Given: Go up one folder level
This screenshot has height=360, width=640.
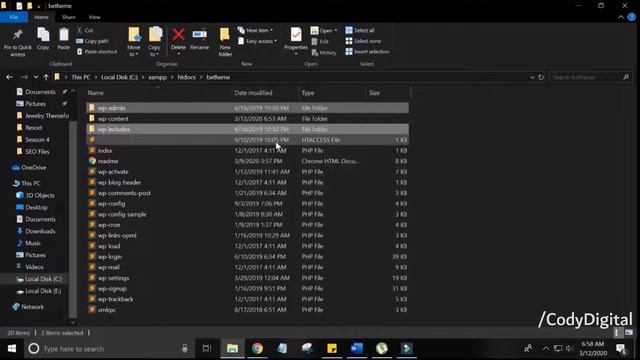Looking at the screenshot, I should [46, 77].
